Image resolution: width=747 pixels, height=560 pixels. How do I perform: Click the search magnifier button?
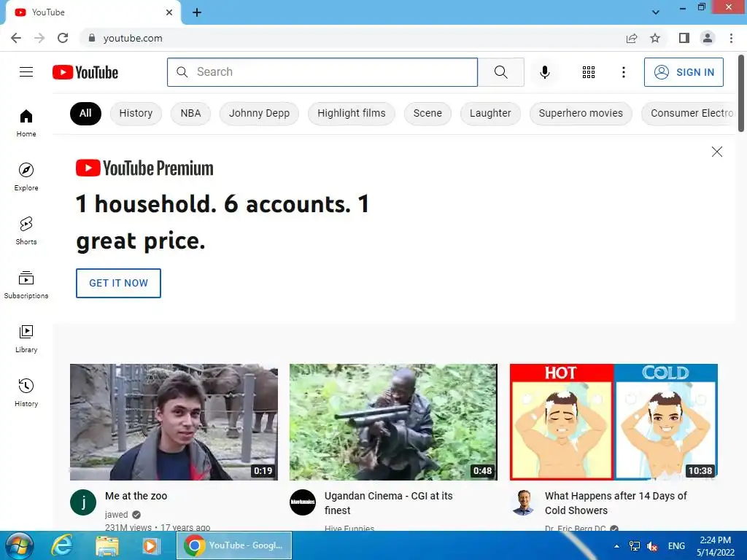tap(500, 72)
